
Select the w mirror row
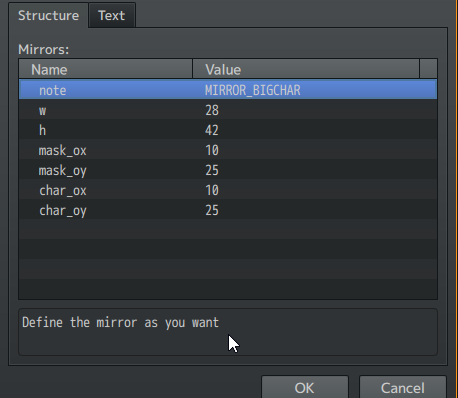click(x=228, y=109)
